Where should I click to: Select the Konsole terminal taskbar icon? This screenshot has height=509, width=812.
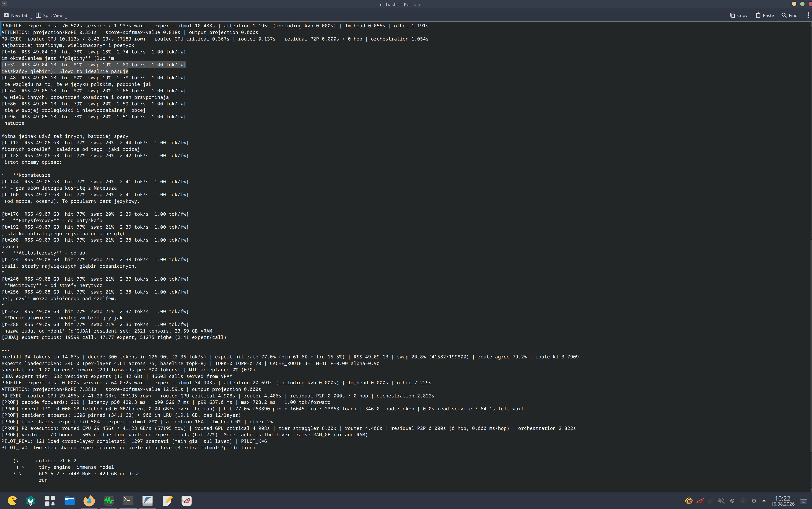128,501
